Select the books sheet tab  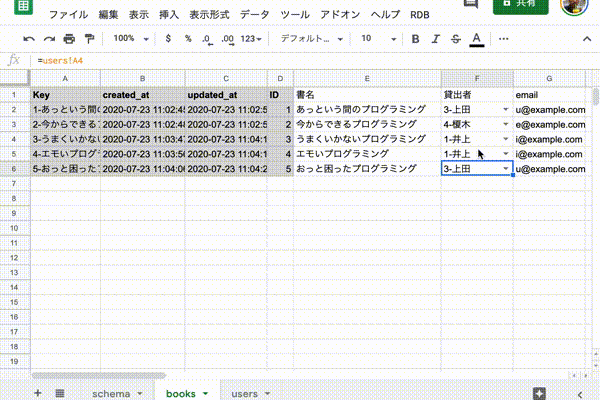point(181,393)
